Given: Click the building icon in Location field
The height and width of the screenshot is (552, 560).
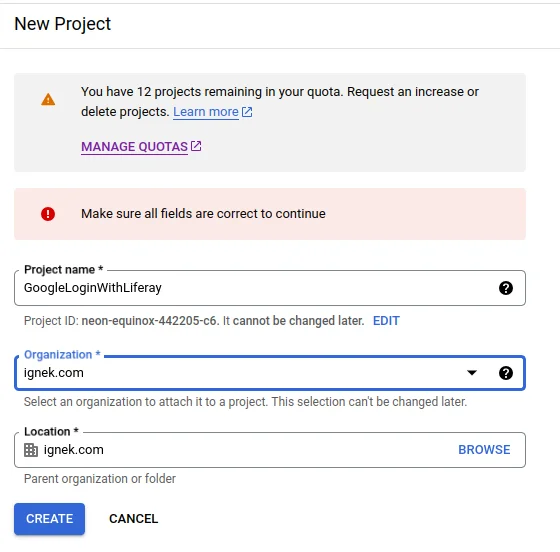Looking at the screenshot, I should [31, 450].
